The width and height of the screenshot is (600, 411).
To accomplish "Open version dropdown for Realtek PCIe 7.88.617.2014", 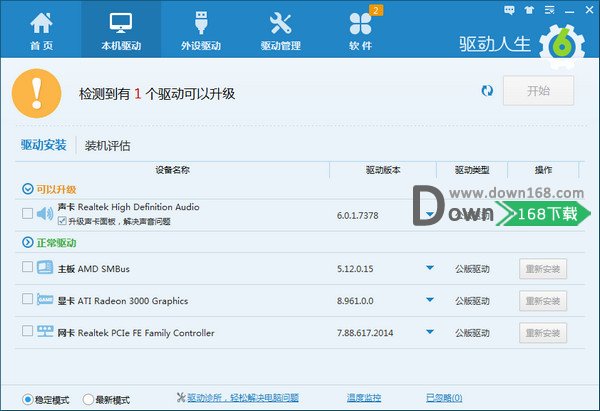I will tap(430, 331).
